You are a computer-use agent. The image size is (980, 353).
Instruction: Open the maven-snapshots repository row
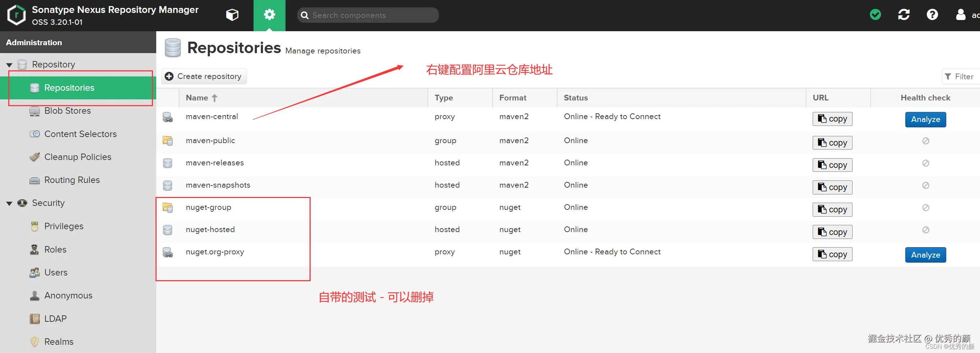pyautogui.click(x=568, y=187)
